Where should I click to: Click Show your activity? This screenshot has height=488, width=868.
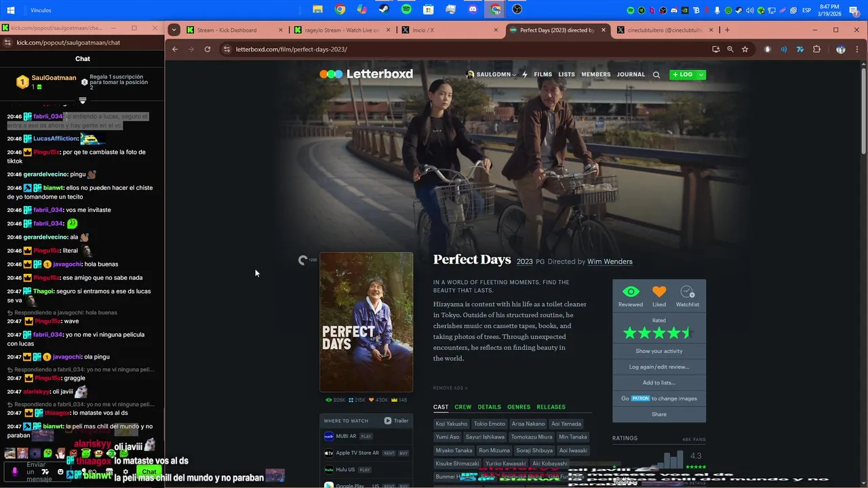click(659, 351)
